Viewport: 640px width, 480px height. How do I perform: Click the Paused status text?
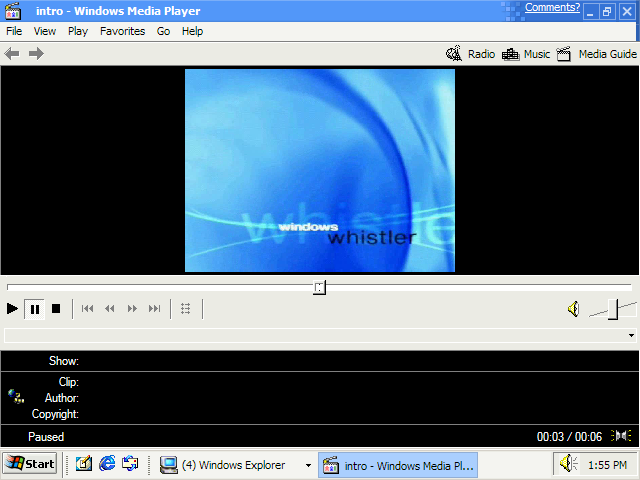[46, 437]
